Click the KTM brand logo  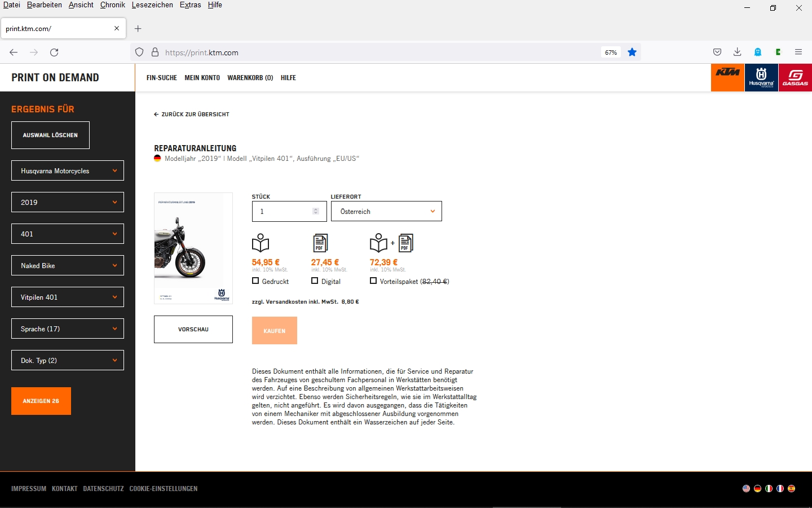(x=727, y=77)
